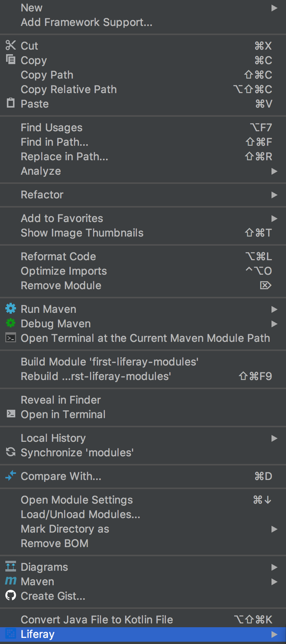Image resolution: width=286 pixels, height=644 pixels.
Task: Click the Create Gist GitHub icon
Action: (11, 595)
